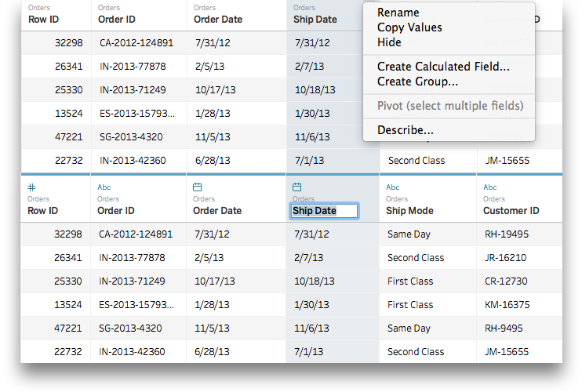The width and height of the screenshot is (582, 392).
Task: Click the cell containing RH-19495
Action: 507,234
